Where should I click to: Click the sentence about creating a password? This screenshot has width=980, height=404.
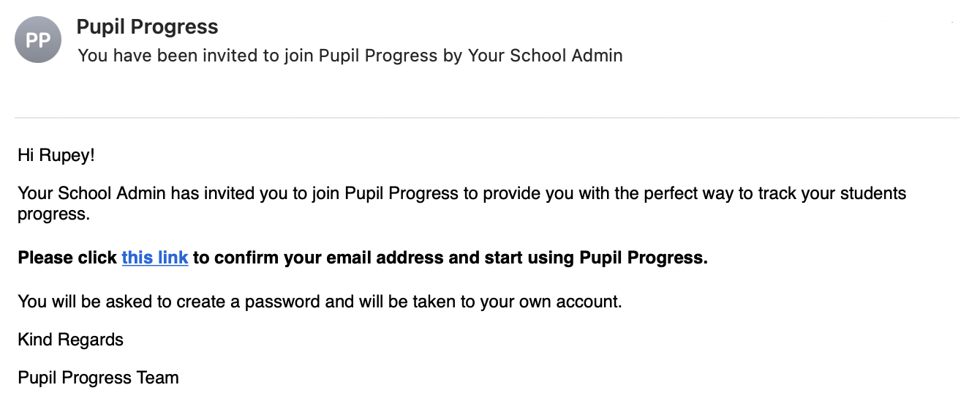[x=320, y=301]
